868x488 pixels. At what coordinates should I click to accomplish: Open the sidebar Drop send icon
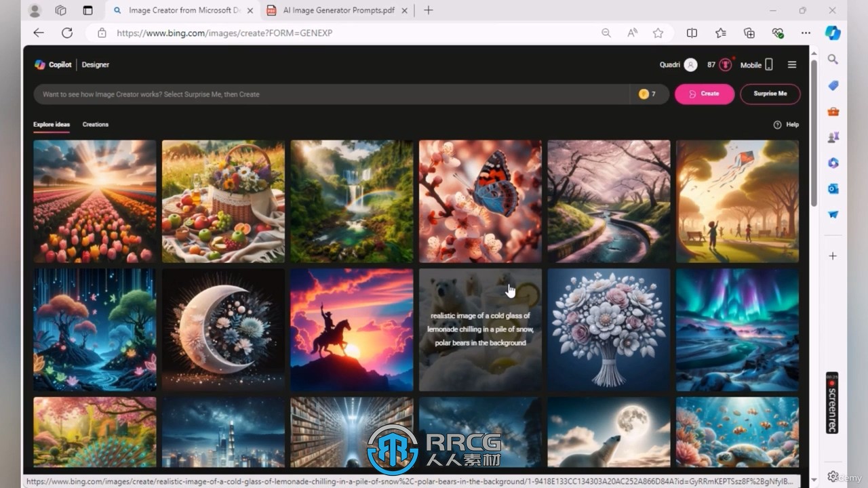833,214
